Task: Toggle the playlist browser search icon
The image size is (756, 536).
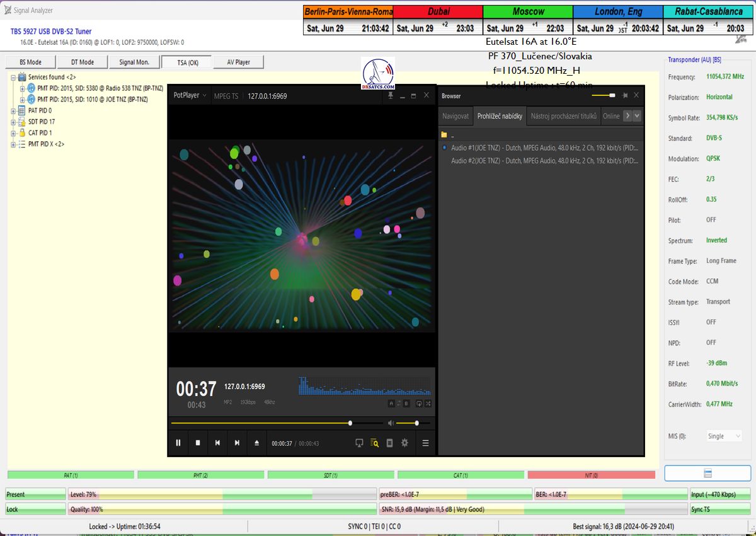Action: [374, 443]
